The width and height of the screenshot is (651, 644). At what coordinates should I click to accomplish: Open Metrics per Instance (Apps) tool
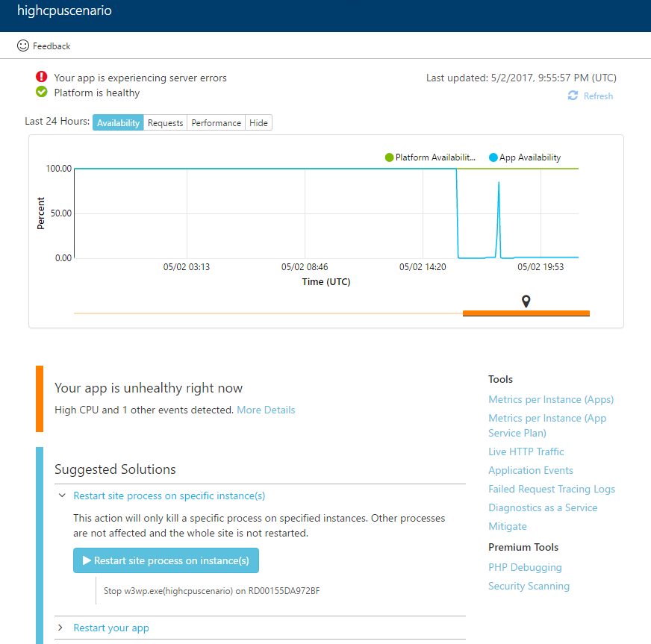(x=551, y=399)
